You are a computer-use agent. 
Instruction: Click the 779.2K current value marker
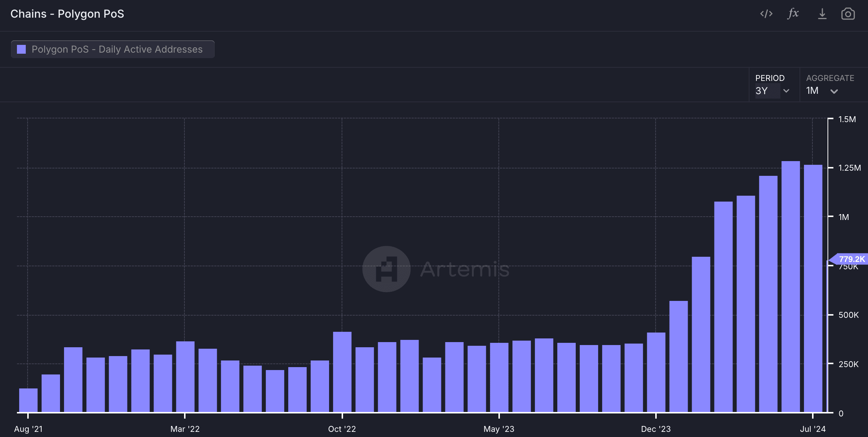(x=849, y=259)
